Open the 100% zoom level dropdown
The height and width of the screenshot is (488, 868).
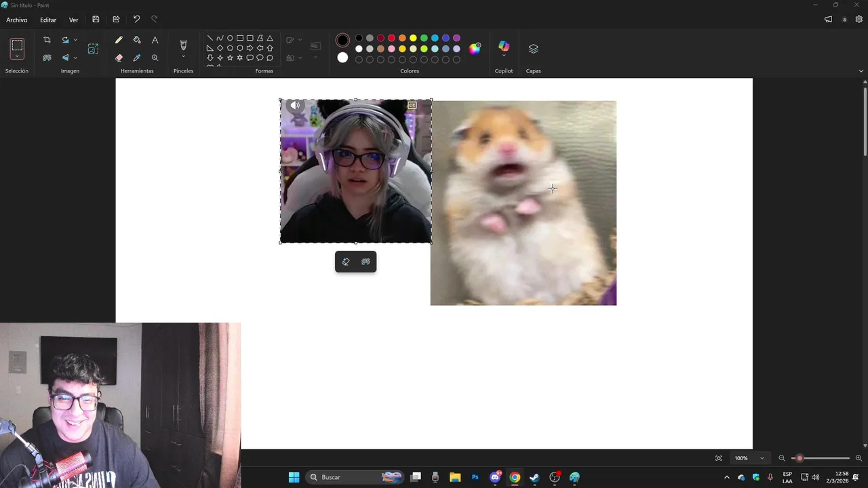[750, 458]
